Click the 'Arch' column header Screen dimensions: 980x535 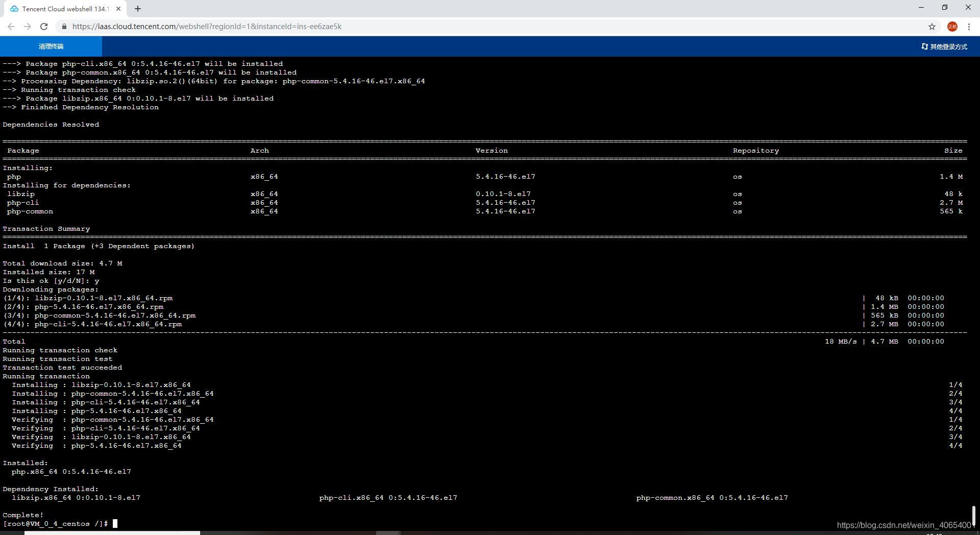(x=260, y=151)
